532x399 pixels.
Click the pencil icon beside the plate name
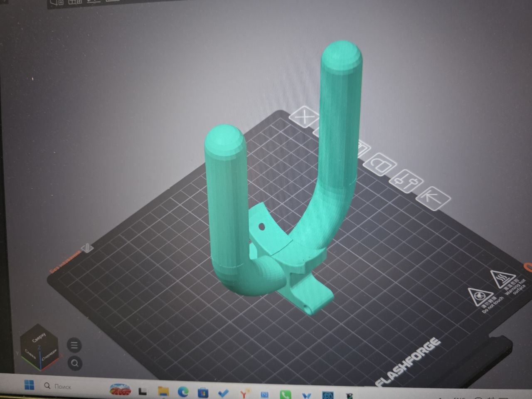[x=87, y=248]
